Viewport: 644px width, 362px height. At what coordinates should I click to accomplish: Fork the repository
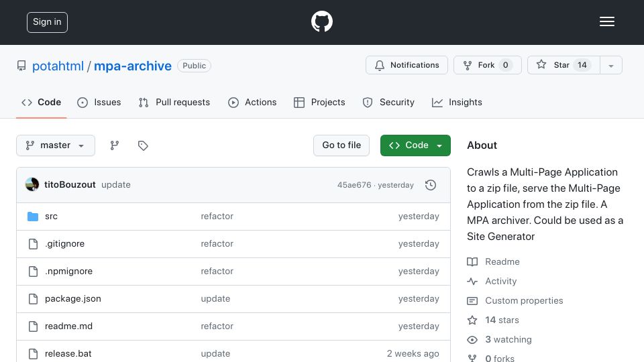pyautogui.click(x=488, y=65)
